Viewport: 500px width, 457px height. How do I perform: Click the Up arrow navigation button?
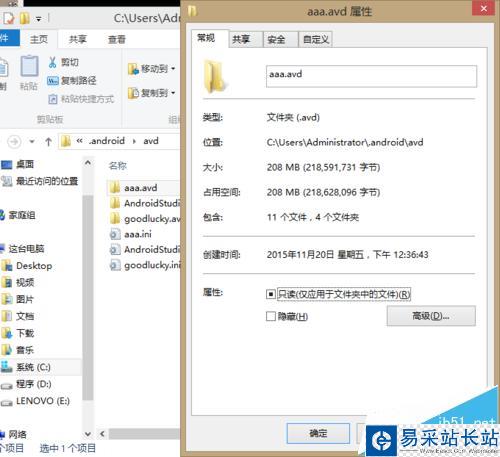tap(48, 142)
